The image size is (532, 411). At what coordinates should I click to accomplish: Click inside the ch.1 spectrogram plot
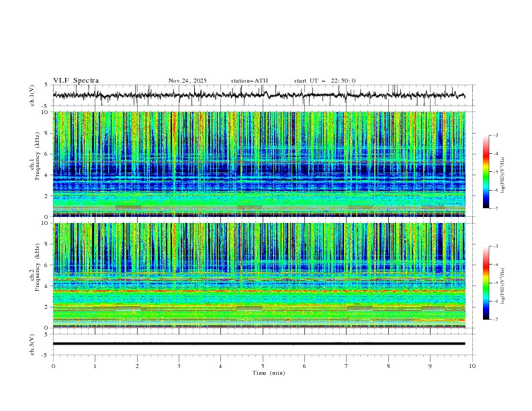(x=262, y=165)
